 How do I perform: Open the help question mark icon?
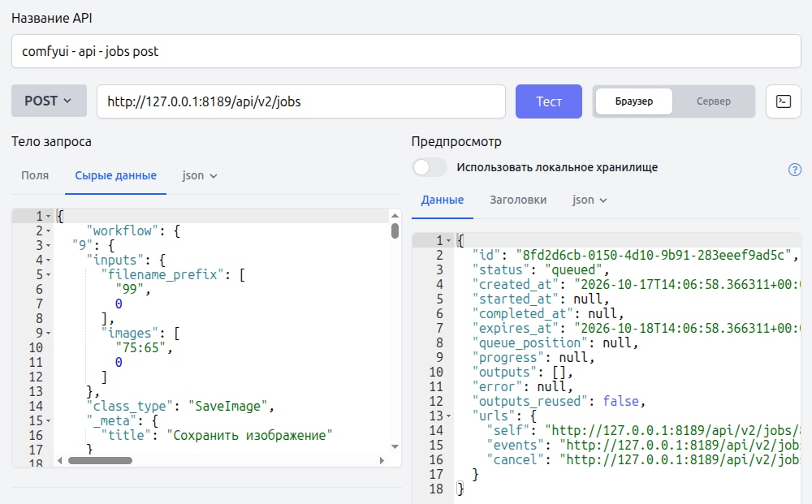794,170
